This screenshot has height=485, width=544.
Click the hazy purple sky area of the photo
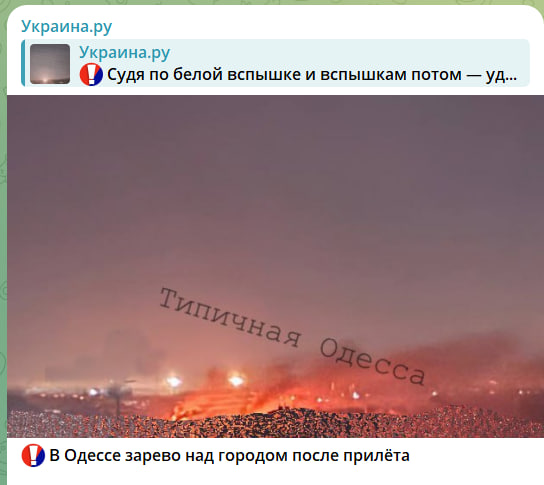[275, 191]
